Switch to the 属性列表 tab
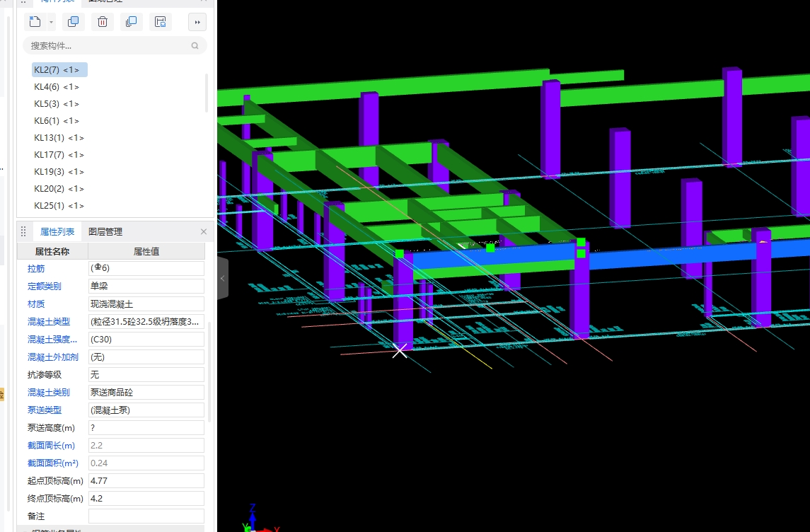Screen dimensions: 810x532 click(x=57, y=232)
